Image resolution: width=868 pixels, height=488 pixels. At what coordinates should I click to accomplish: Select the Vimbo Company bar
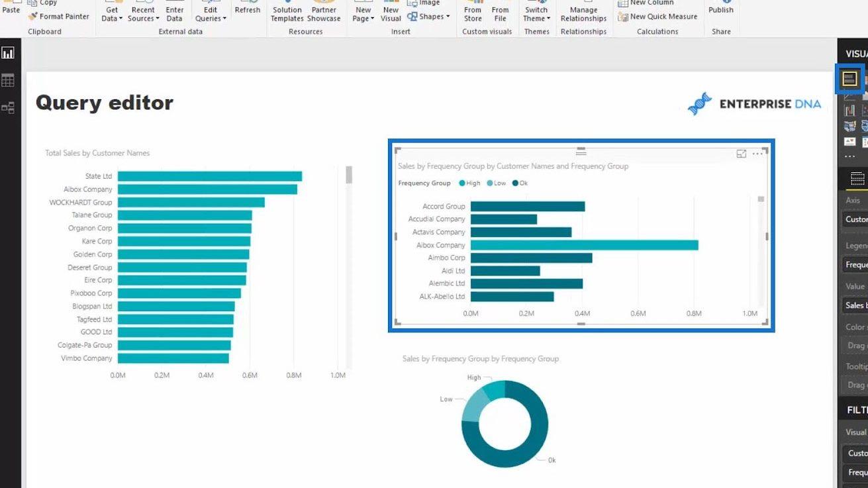(x=173, y=358)
